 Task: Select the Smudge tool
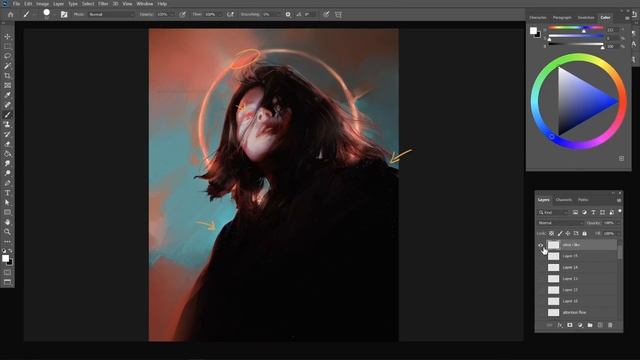point(7,164)
